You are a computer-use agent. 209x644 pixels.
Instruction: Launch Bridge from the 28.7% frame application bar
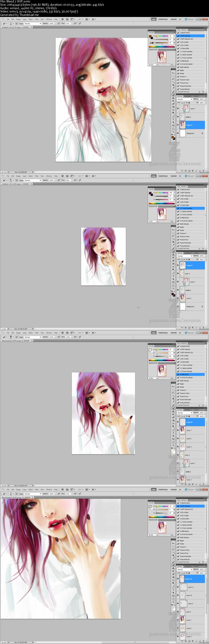[x=62, y=19]
